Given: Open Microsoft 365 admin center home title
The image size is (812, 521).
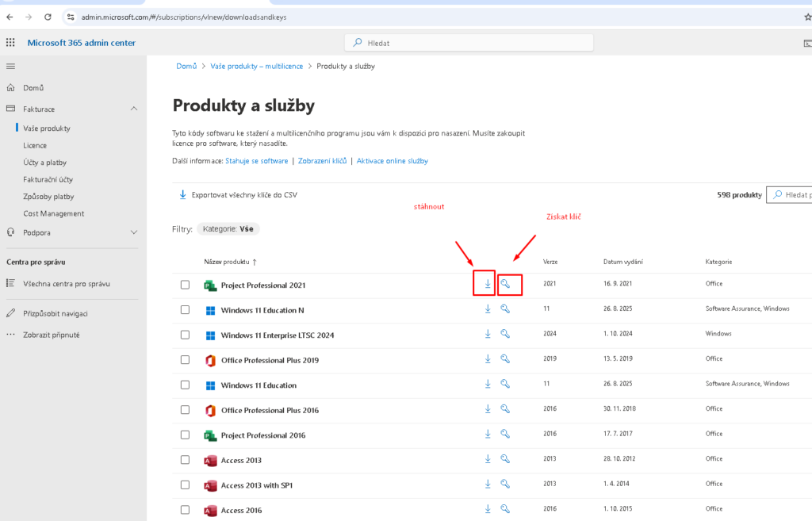Looking at the screenshot, I should click(82, 43).
